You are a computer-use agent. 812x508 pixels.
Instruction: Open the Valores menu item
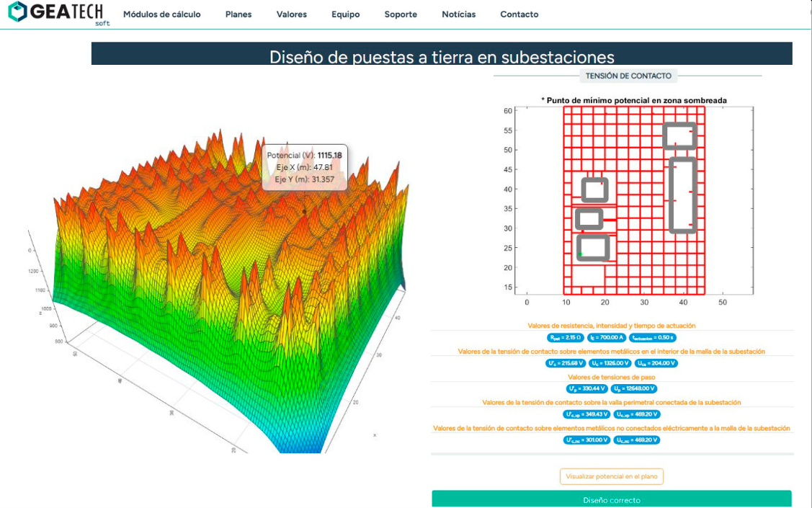(291, 14)
